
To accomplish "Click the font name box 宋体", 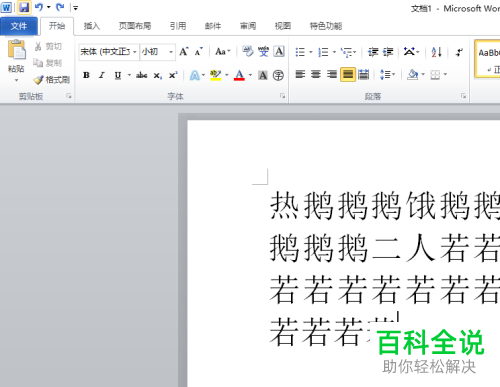I will [x=105, y=52].
